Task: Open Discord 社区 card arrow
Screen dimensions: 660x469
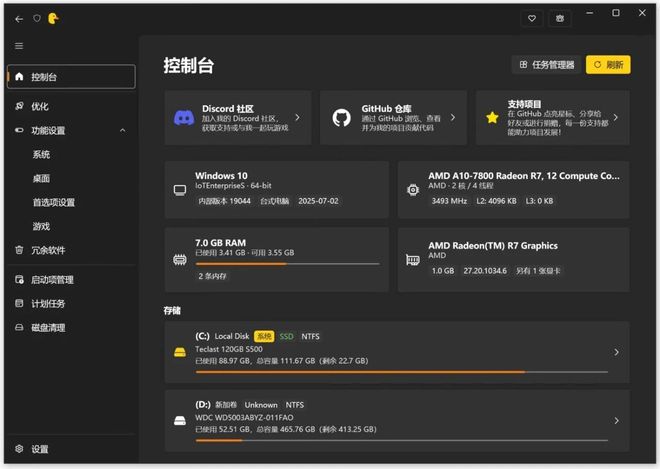Action: point(298,117)
